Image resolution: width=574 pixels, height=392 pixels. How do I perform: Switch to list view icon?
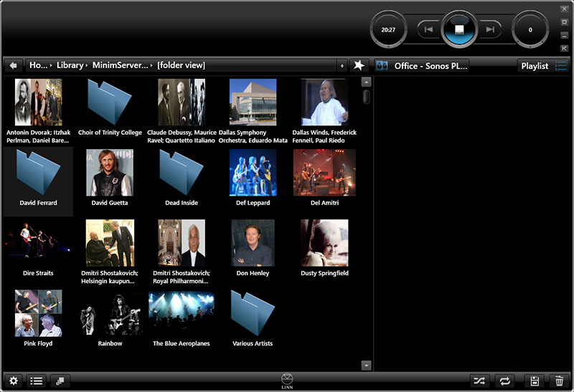click(x=37, y=381)
